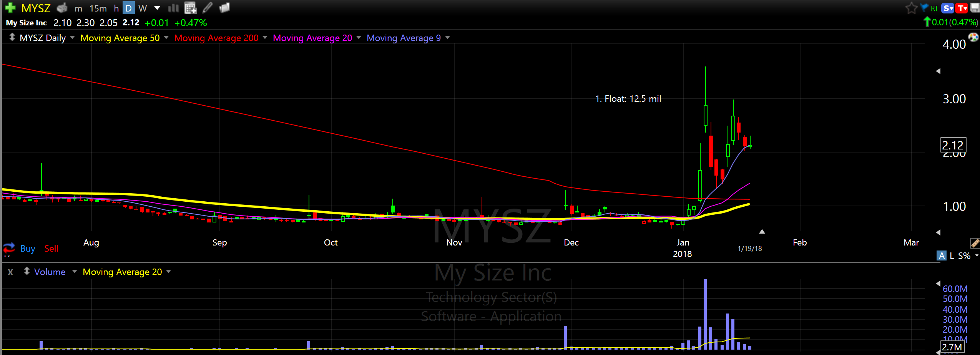Click the 1/19/18 date marker triangle
Screen dimensions: 980x355
point(762,231)
